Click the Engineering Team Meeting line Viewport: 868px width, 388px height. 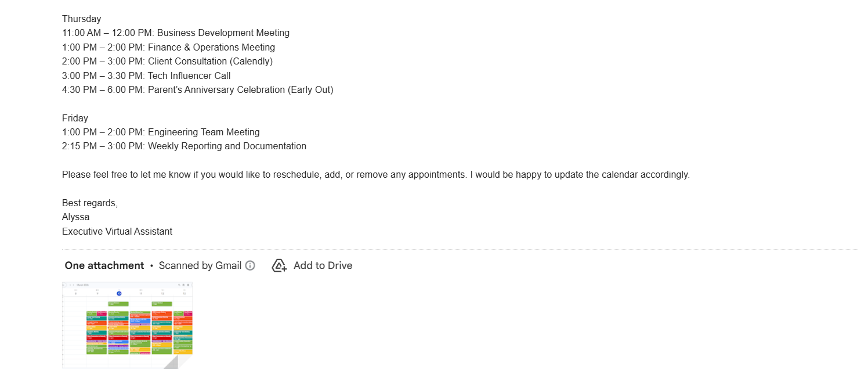[x=161, y=132]
